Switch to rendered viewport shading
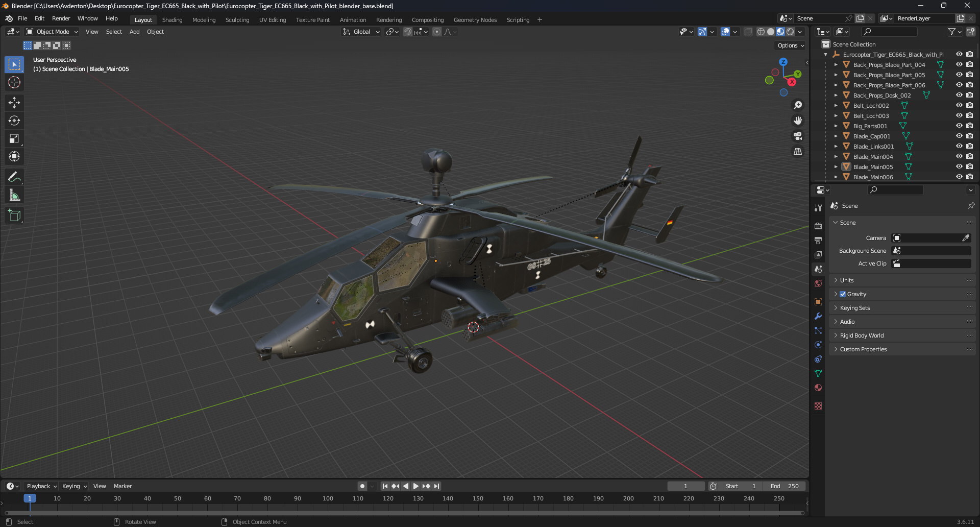This screenshot has width=980, height=527. (x=790, y=32)
